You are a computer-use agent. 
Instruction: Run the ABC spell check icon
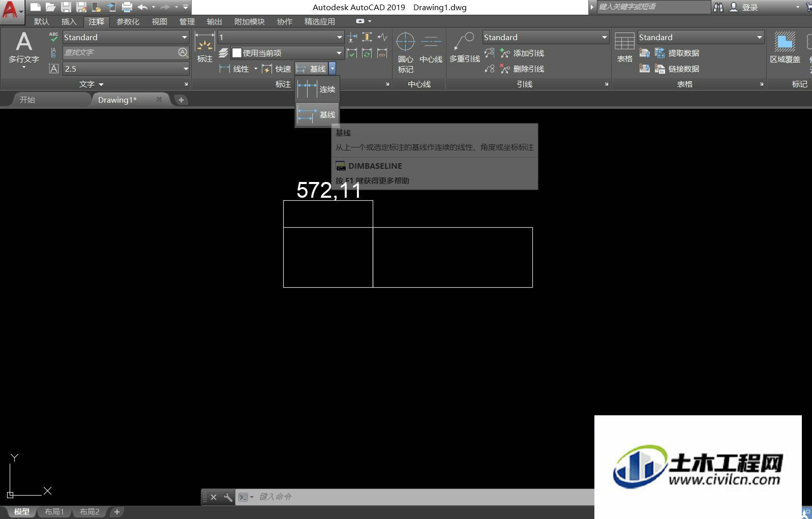click(x=53, y=37)
